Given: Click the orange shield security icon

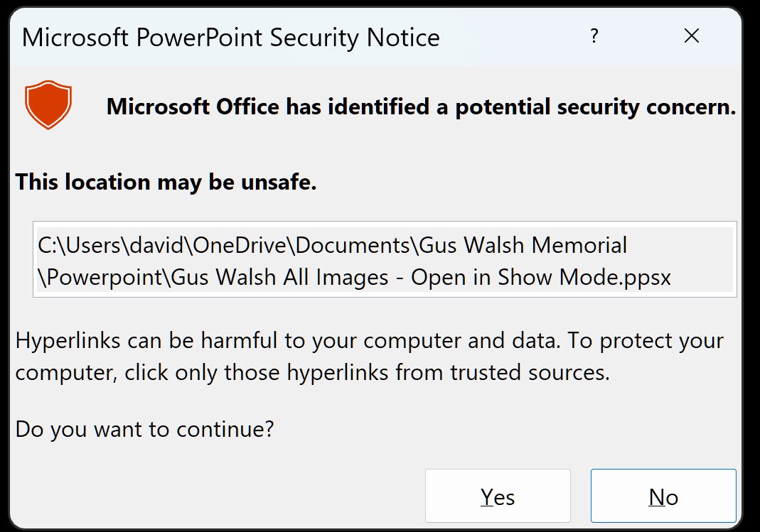Looking at the screenshot, I should coord(48,105).
